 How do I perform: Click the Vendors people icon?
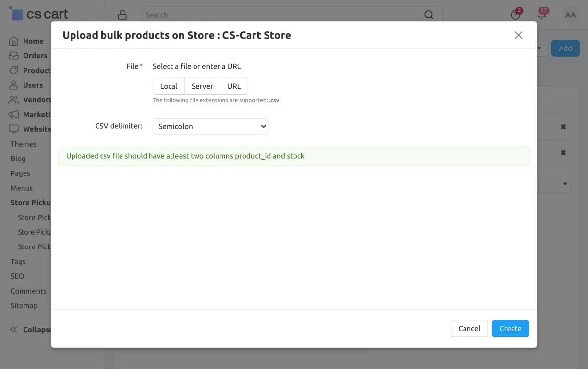(14, 100)
